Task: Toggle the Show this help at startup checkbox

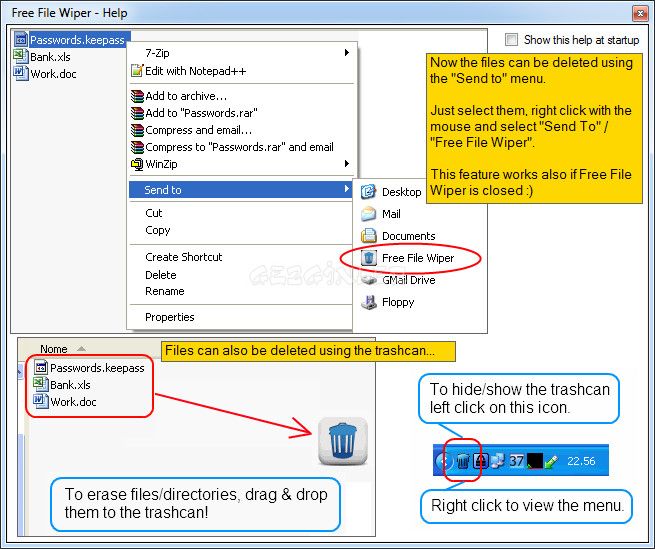Action: pos(512,40)
